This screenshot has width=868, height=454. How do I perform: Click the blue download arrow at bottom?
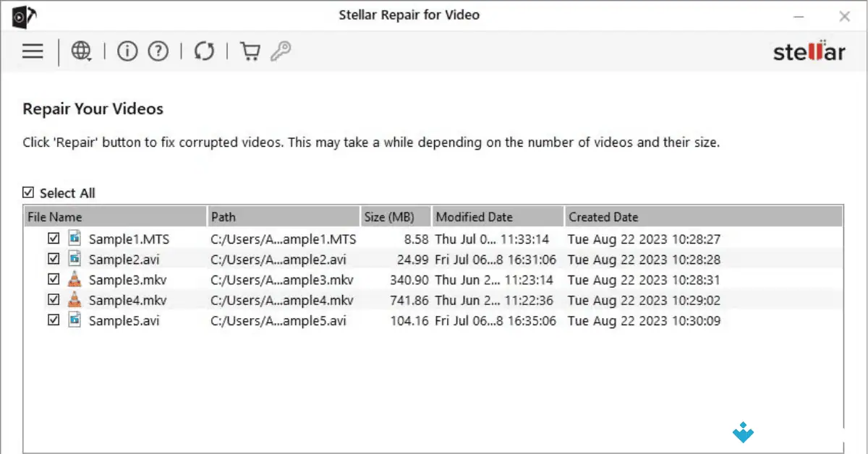click(743, 432)
